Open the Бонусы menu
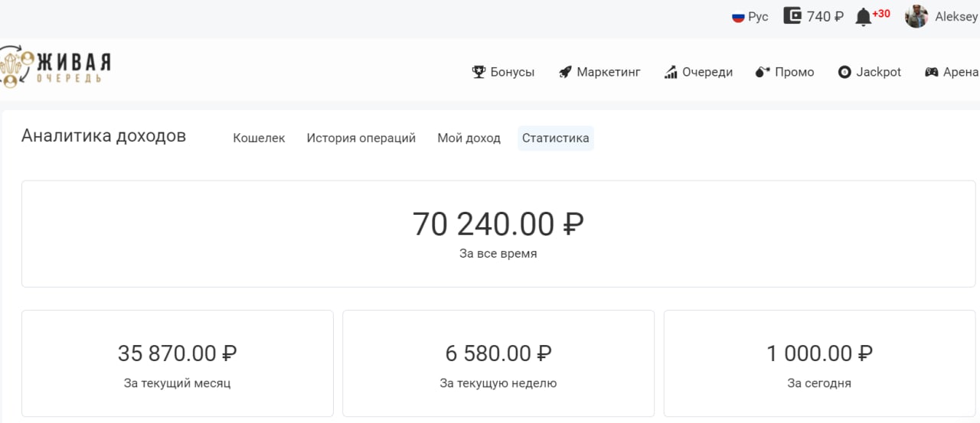This screenshot has height=423, width=980. pos(503,72)
